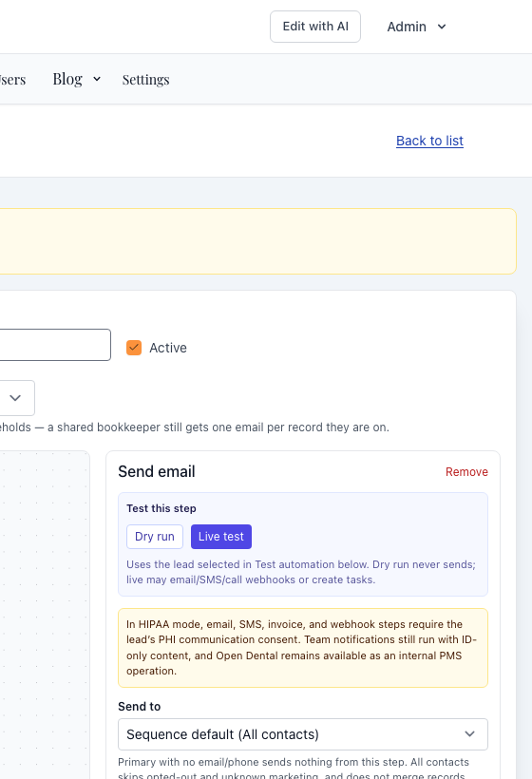
Task: Click the partially visible Users nav item
Action: point(13,80)
